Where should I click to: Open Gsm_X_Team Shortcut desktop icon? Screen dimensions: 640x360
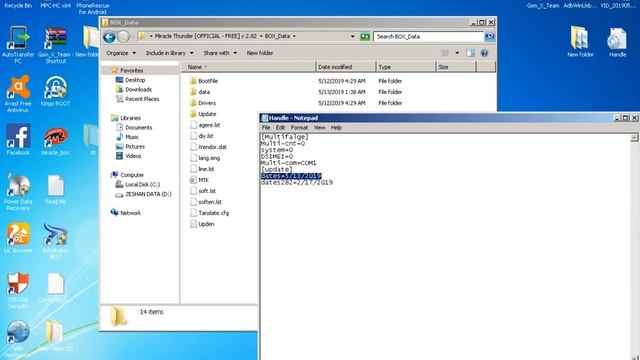point(56,45)
